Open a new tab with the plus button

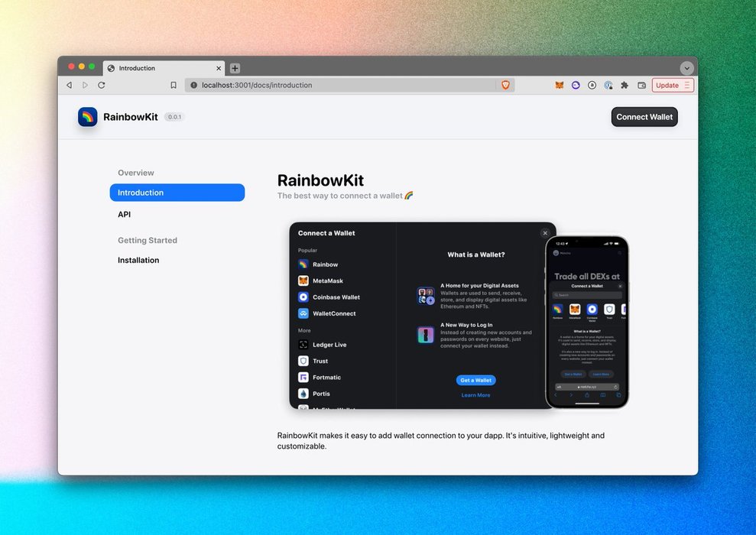(235, 68)
